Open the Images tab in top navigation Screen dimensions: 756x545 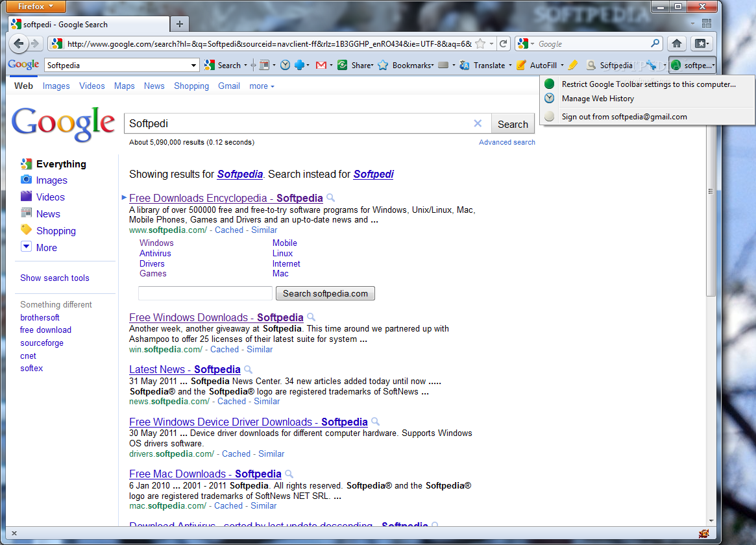(56, 86)
